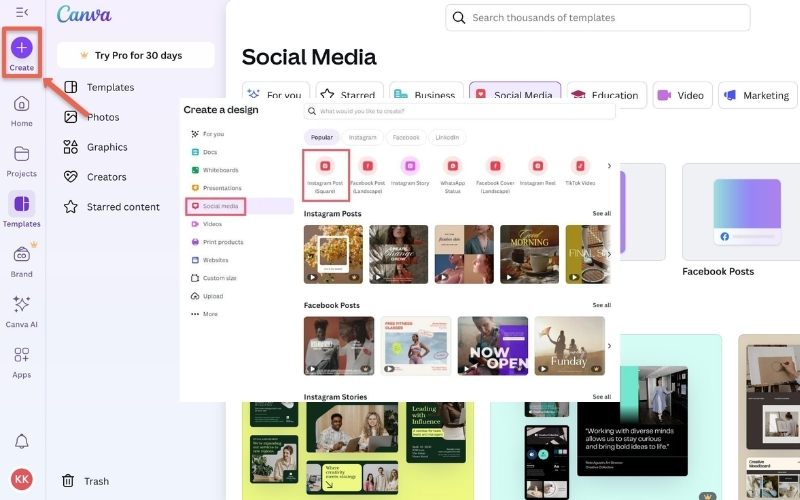
Task: Select the Marketing category tab
Action: coord(758,95)
